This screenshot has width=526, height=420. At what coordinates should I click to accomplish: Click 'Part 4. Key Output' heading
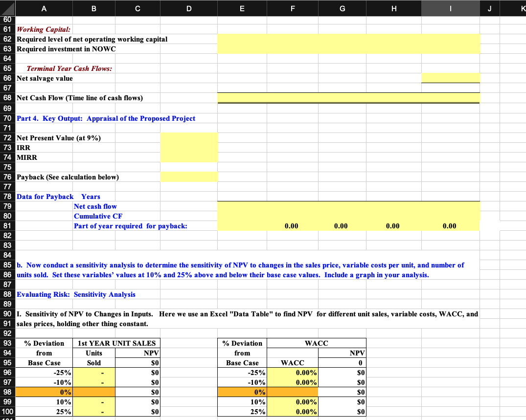(x=106, y=118)
